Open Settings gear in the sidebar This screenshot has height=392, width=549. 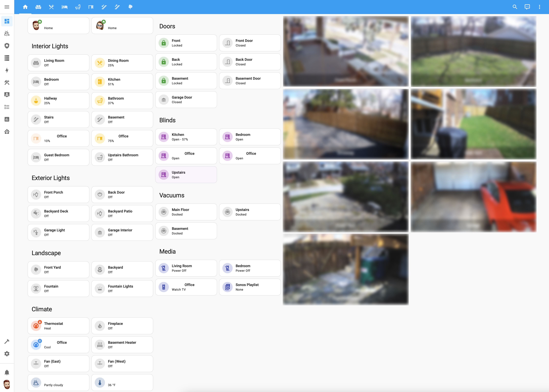[x=7, y=354]
